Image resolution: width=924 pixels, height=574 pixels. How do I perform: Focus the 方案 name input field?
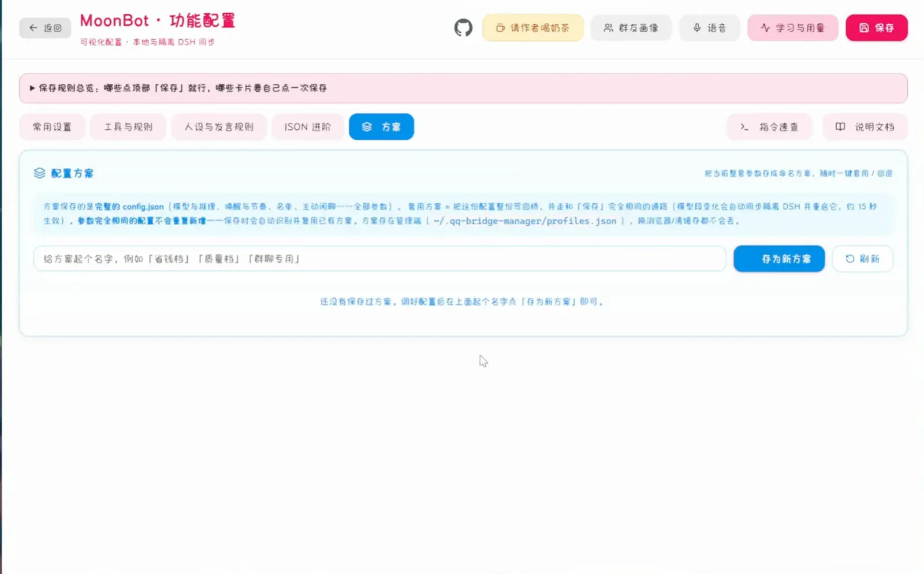379,259
